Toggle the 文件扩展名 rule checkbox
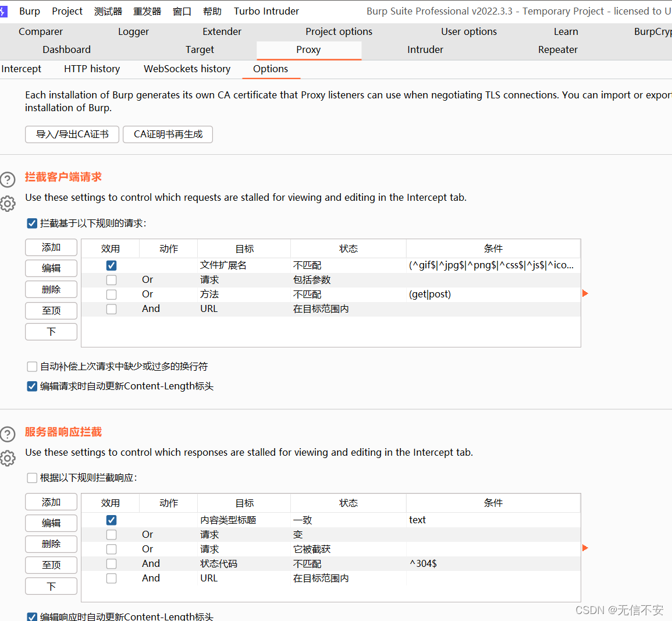 pyautogui.click(x=112, y=266)
